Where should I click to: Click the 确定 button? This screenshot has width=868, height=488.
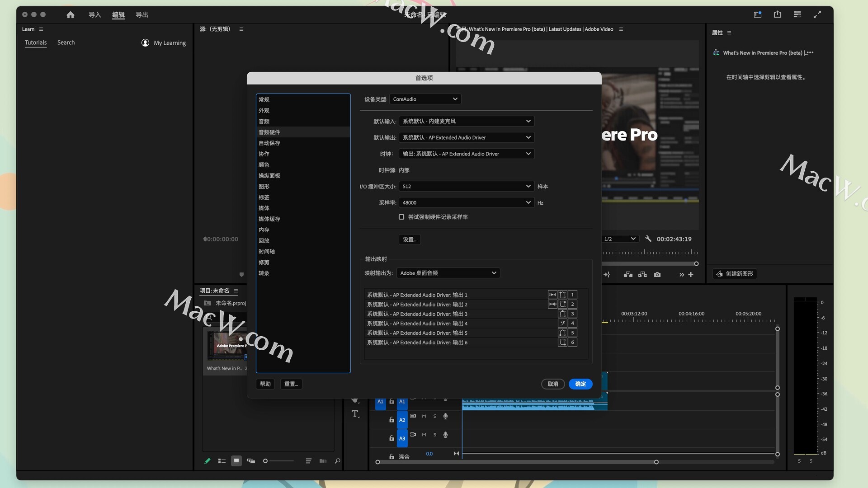(x=580, y=384)
